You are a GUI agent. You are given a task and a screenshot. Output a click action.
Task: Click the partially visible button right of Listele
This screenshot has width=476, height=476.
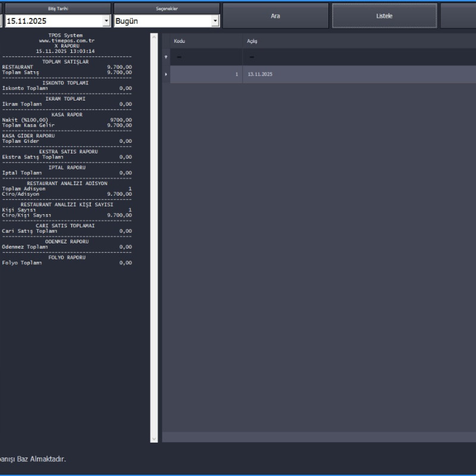[x=458, y=16]
